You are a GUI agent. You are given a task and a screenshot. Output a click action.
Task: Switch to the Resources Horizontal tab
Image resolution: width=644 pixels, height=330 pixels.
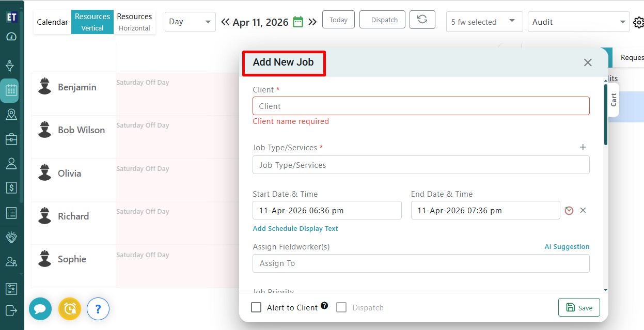click(x=134, y=22)
